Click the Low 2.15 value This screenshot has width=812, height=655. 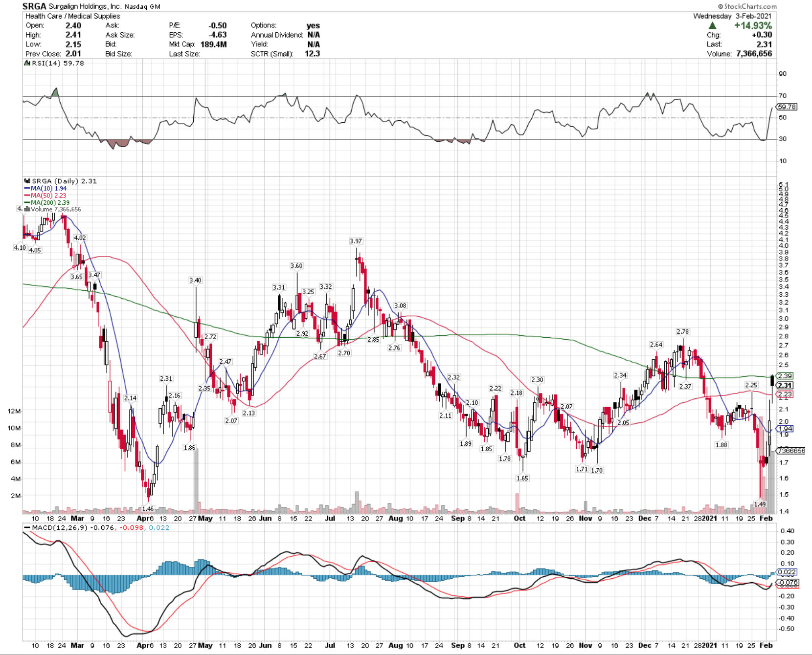coord(73,44)
